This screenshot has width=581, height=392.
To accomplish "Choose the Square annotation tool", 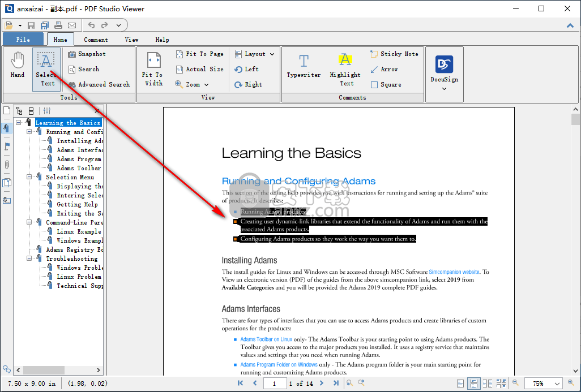I will tap(386, 84).
